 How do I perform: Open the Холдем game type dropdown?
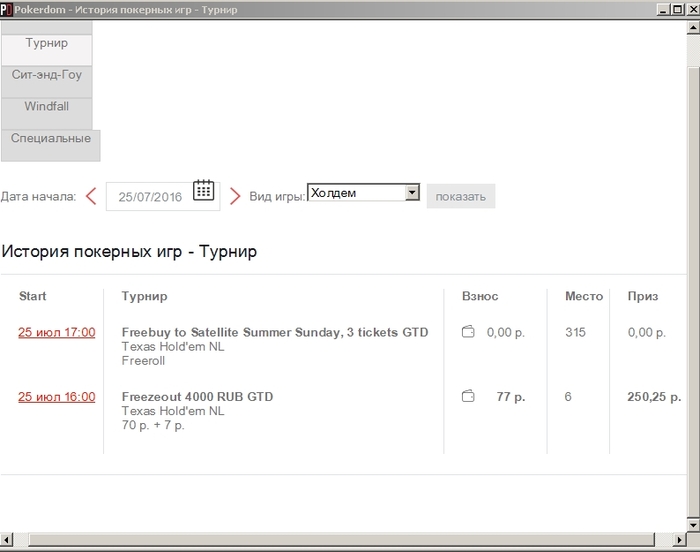tap(363, 192)
